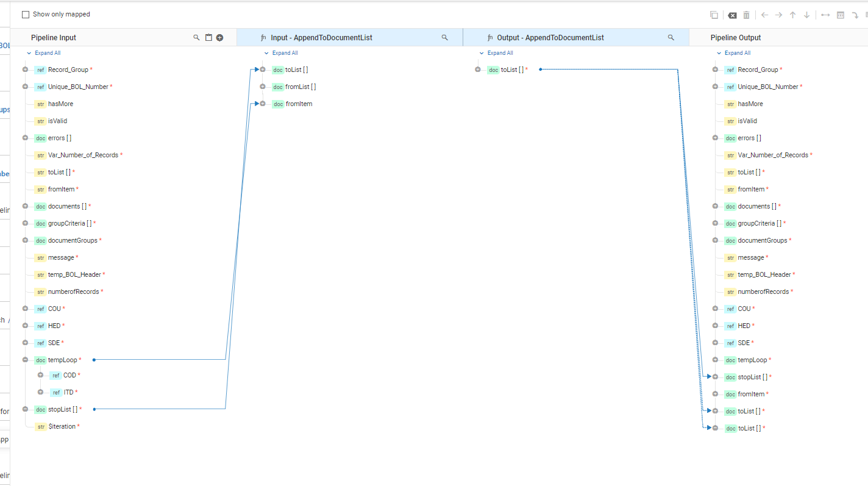The image size is (868, 486).
Task: Open the search in Pipeline Input panel
Action: click(196, 37)
